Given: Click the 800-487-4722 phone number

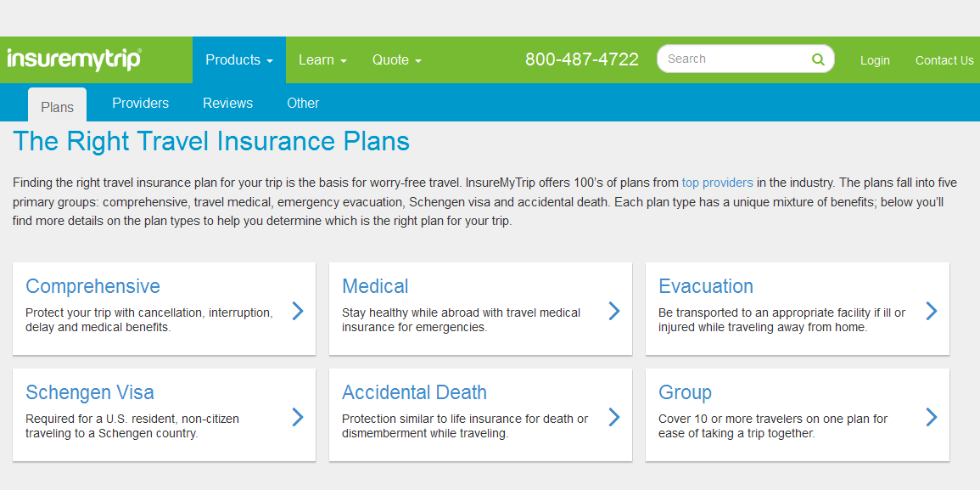Looking at the screenshot, I should click(581, 59).
